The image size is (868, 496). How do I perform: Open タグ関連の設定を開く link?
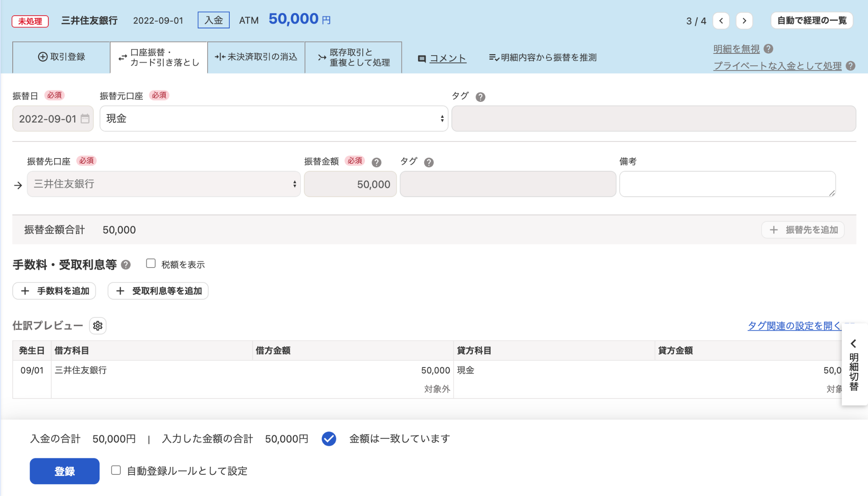click(794, 326)
